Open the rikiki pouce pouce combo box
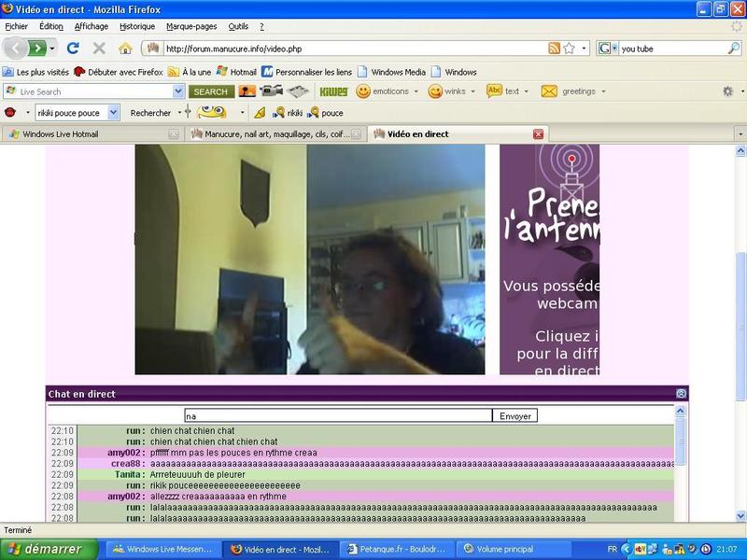The width and height of the screenshot is (747, 560). click(113, 112)
